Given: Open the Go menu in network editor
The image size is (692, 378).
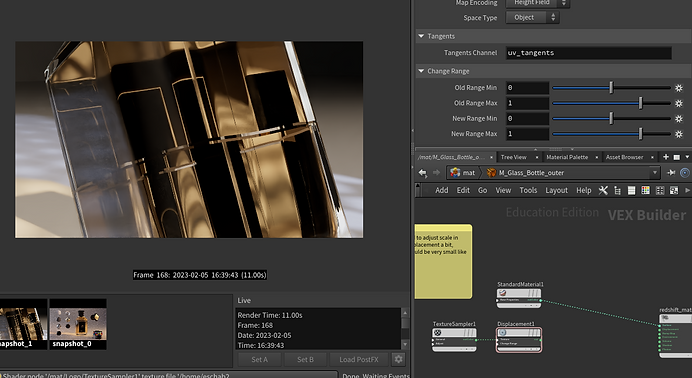Looking at the screenshot, I should pos(482,190).
